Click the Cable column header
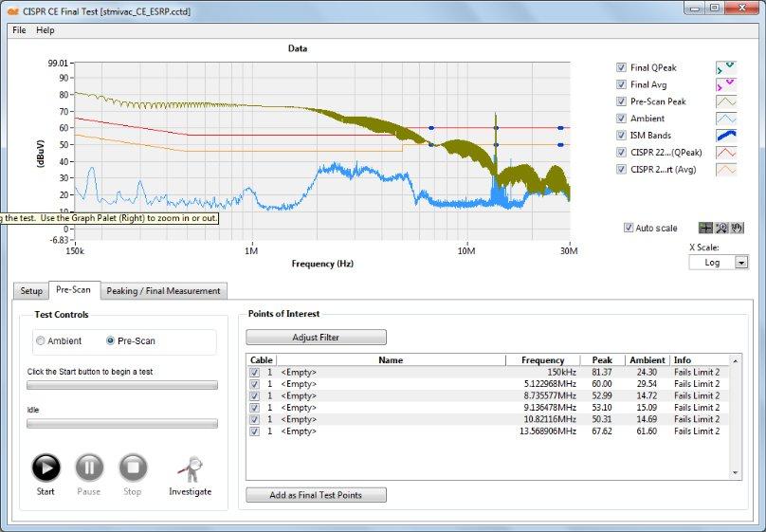Screen dimensions: 766x532 [x=262, y=360]
